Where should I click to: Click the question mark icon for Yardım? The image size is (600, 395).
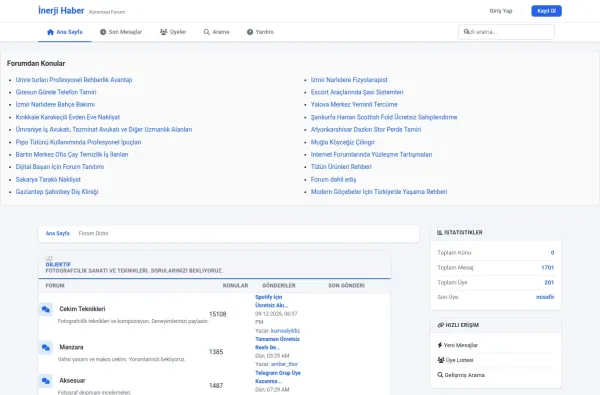tap(250, 32)
